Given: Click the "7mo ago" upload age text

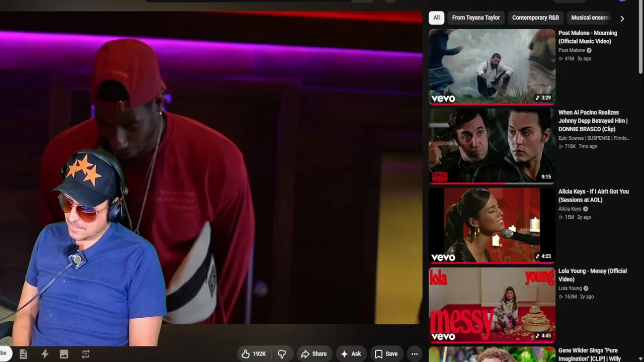Looking at the screenshot, I should [588, 146].
